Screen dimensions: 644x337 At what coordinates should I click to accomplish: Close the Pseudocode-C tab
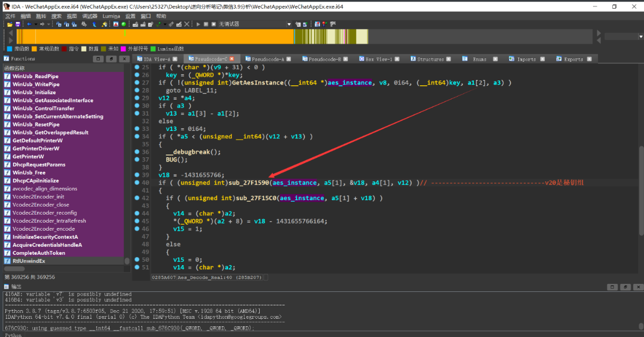(x=232, y=59)
